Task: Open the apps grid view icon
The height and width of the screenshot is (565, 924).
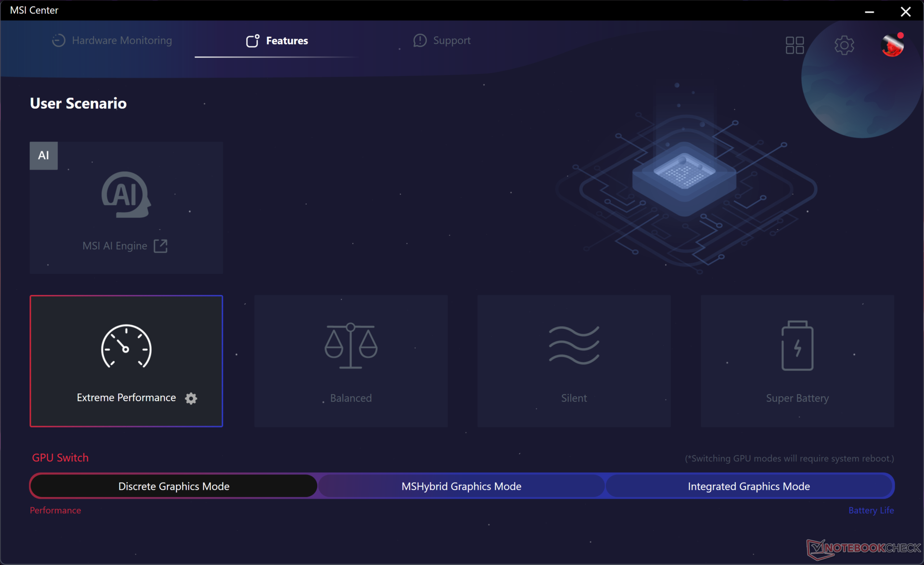Action: 795,45
